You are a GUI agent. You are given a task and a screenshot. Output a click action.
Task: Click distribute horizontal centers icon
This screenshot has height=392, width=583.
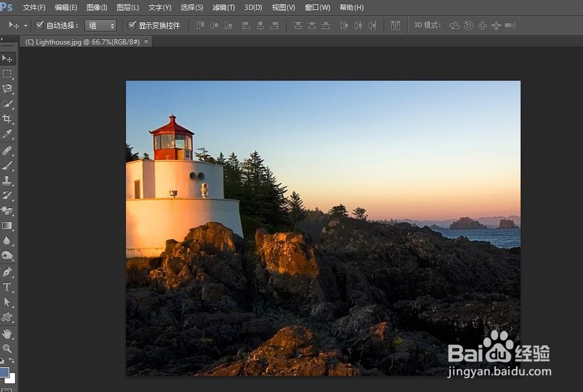[x=358, y=25]
